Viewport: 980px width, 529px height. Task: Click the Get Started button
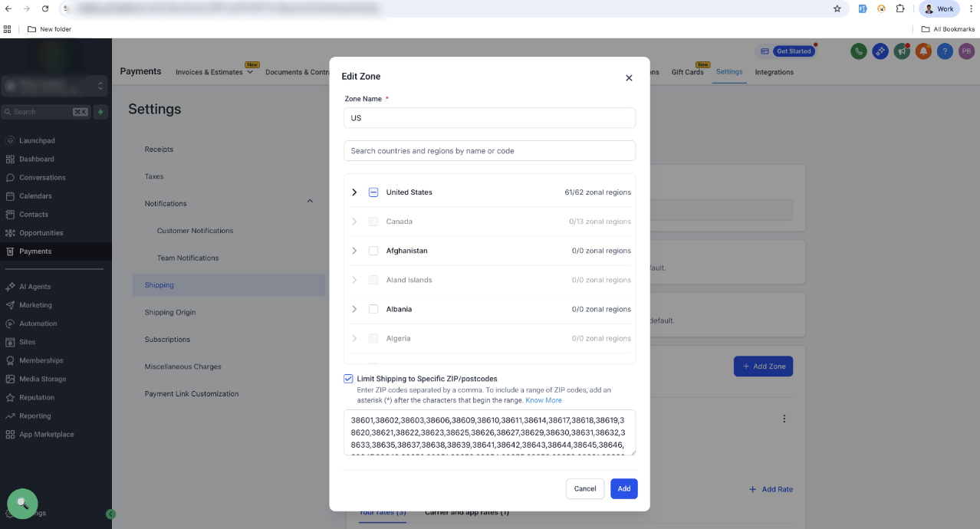(x=793, y=51)
